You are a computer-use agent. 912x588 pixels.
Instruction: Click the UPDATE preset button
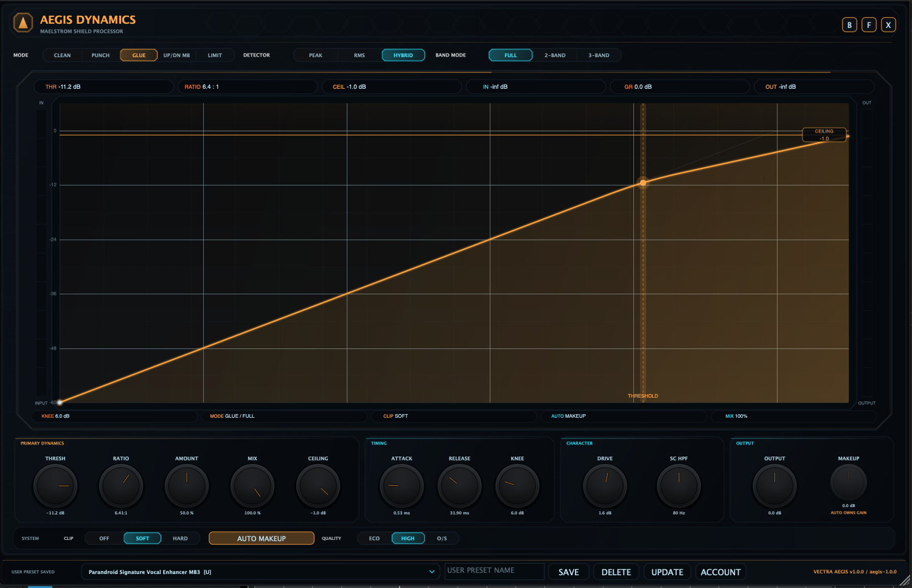tap(667, 572)
